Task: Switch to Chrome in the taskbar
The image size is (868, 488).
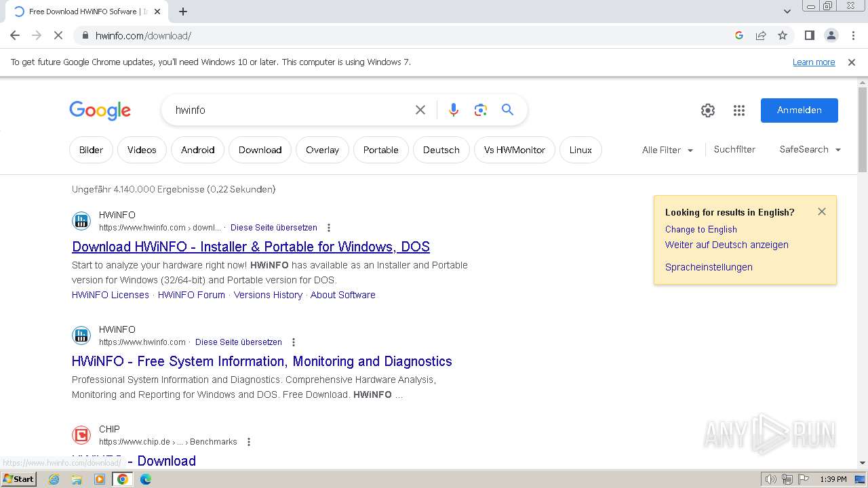Action: pyautogui.click(x=123, y=479)
